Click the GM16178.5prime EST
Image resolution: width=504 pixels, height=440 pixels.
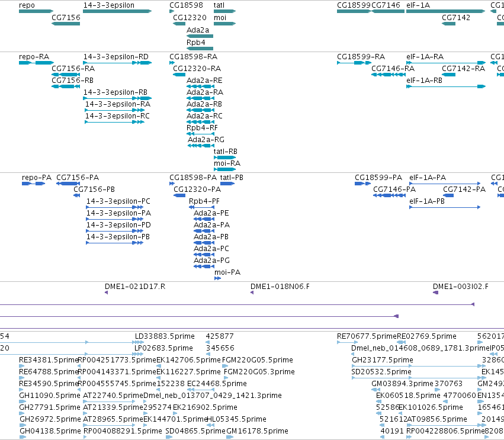230,437
